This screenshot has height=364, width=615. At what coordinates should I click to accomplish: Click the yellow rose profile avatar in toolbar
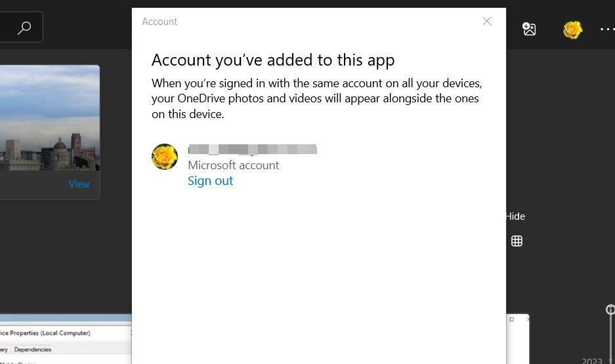[x=572, y=30]
